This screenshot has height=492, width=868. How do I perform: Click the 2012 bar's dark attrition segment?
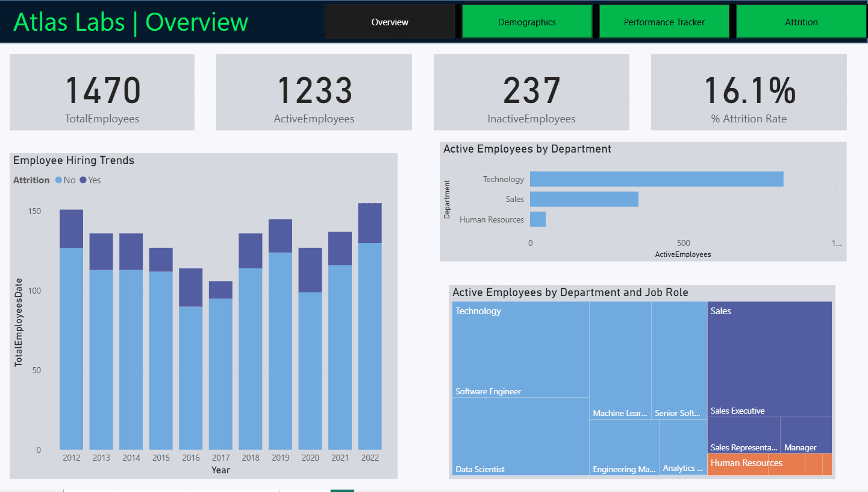click(x=71, y=229)
